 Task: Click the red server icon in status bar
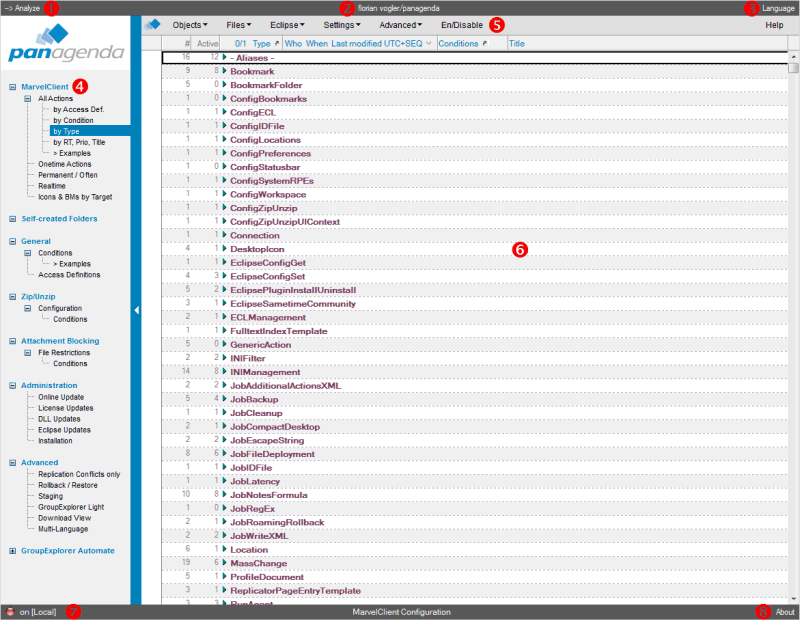pos(10,611)
